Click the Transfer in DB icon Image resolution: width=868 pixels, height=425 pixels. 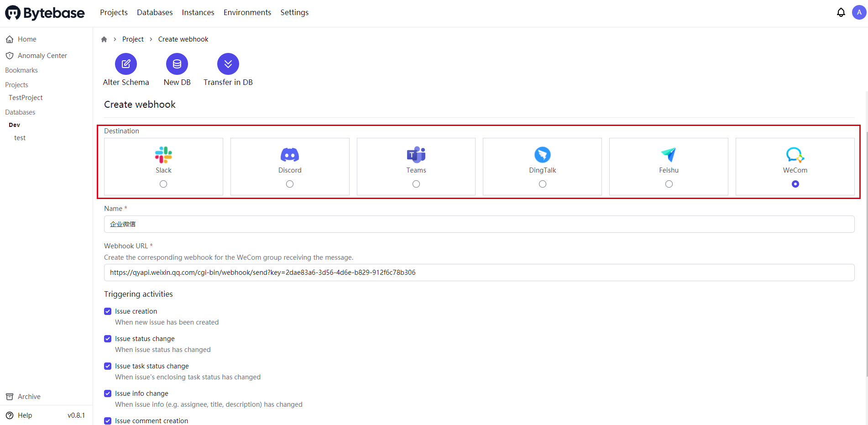click(x=228, y=64)
